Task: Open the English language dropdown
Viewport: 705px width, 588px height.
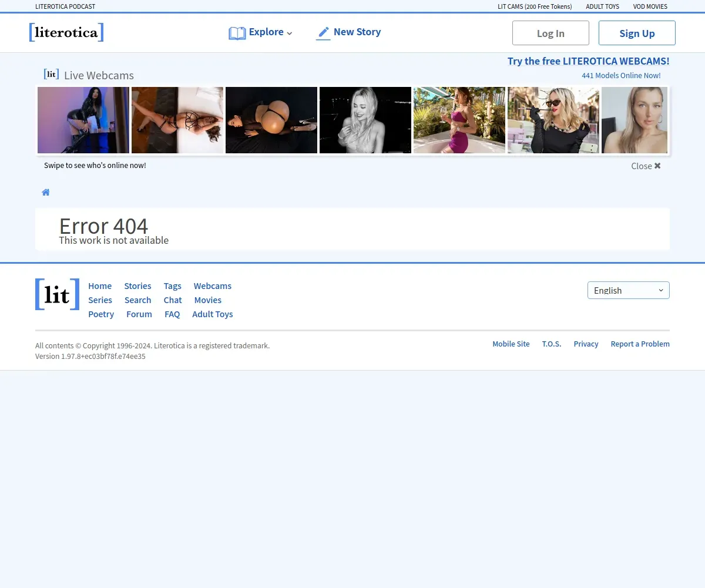Action: 629,290
